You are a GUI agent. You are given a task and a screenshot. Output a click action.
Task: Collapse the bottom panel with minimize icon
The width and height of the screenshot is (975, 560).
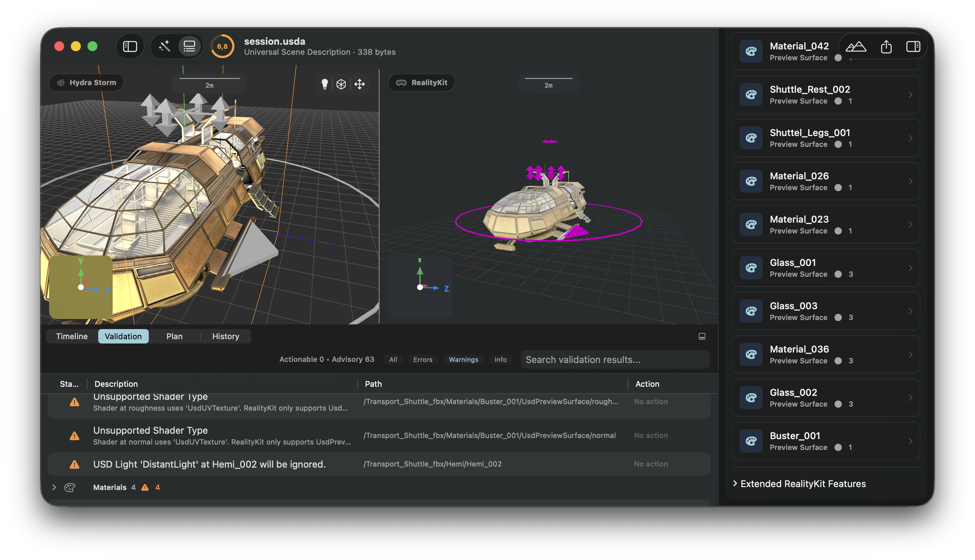point(702,336)
